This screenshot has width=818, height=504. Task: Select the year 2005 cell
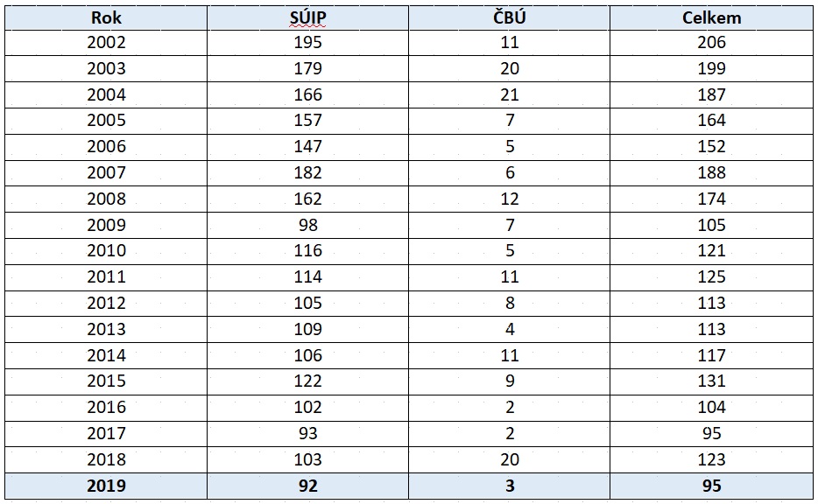pyautogui.click(x=106, y=120)
